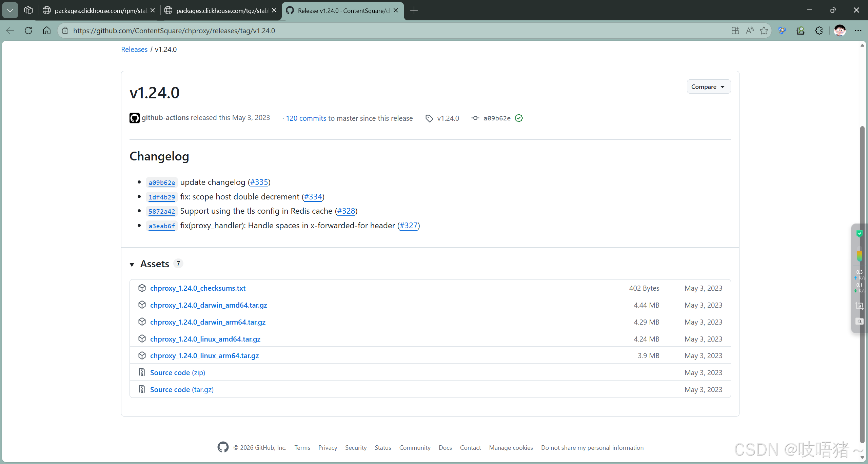Click the read aloud icon
The width and height of the screenshot is (868, 464).
(x=750, y=31)
